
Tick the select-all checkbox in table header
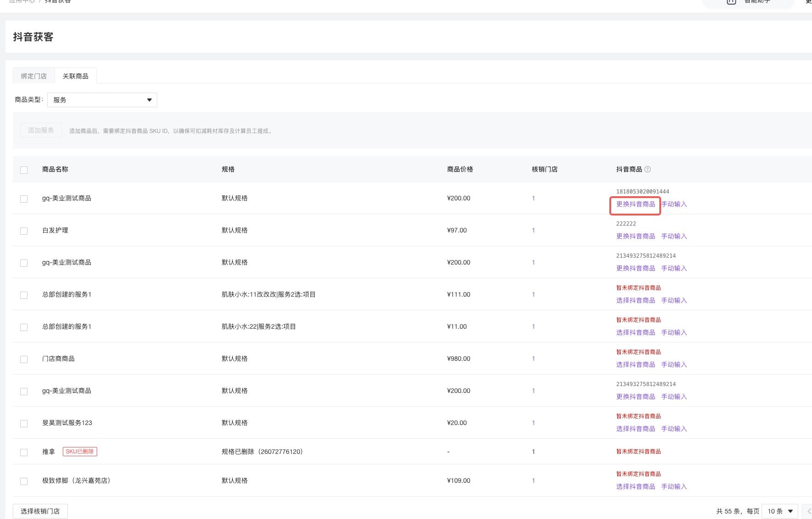24,170
